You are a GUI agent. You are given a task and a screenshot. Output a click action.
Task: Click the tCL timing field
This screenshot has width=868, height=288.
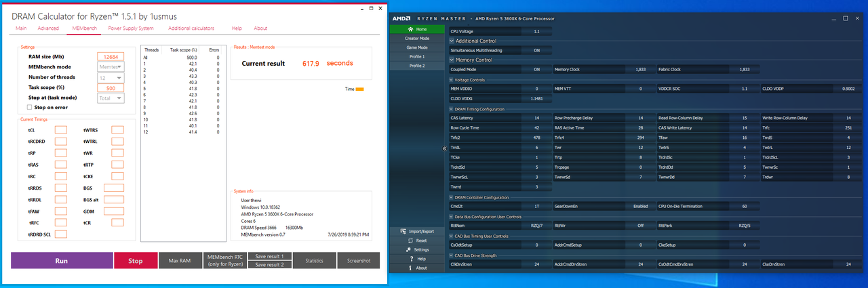[61, 129]
